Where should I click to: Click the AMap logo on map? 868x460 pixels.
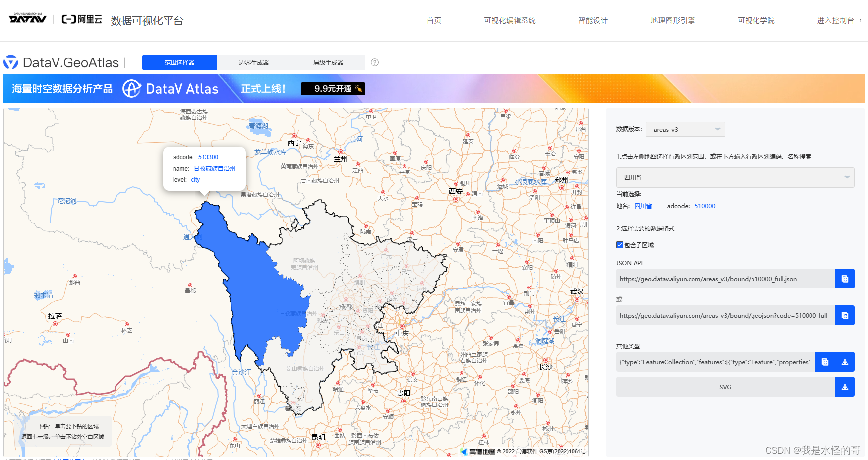pos(477,451)
